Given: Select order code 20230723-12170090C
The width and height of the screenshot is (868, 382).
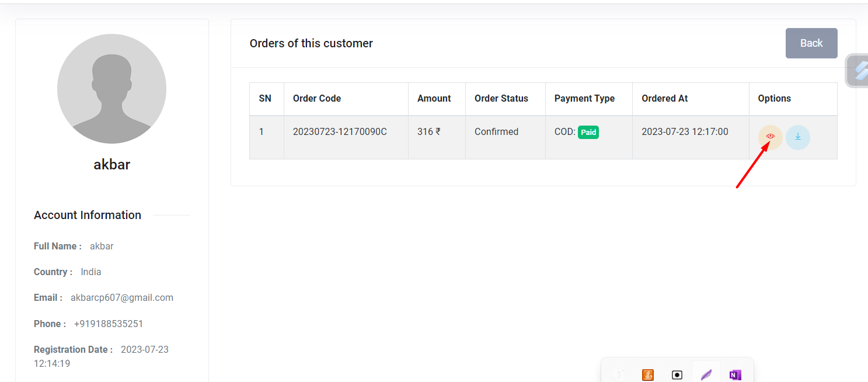Looking at the screenshot, I should [x=340, y=131].
